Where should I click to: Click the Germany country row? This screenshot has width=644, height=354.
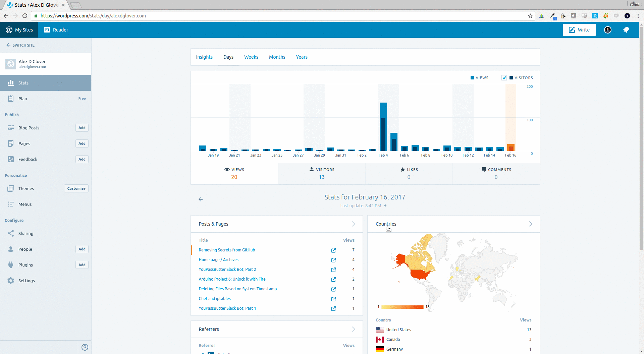[453, 349]
